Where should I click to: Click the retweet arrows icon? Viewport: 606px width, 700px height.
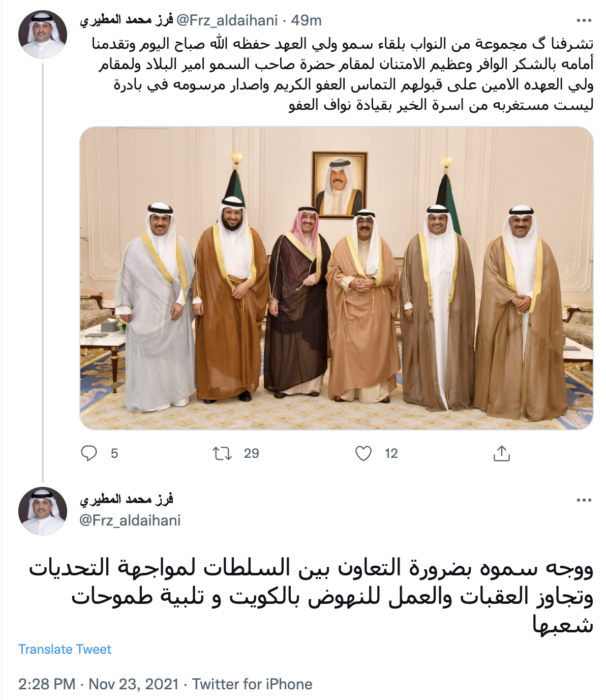click(x=222, y=453)
